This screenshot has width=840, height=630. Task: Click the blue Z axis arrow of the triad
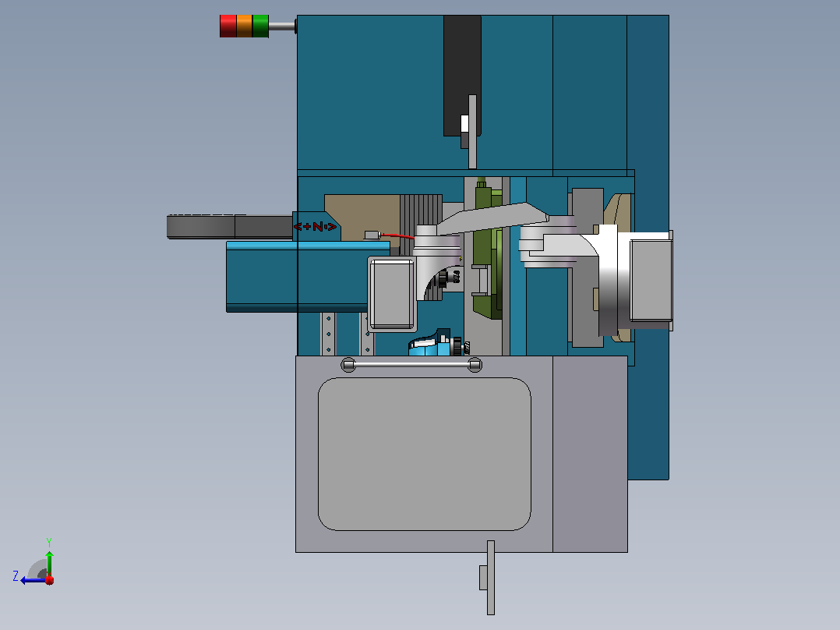[32, 580]
